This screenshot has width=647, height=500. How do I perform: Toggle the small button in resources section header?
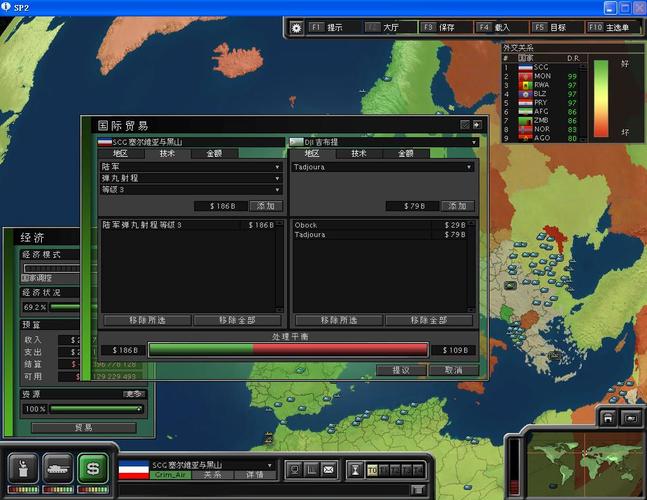[x=134, y=394]
